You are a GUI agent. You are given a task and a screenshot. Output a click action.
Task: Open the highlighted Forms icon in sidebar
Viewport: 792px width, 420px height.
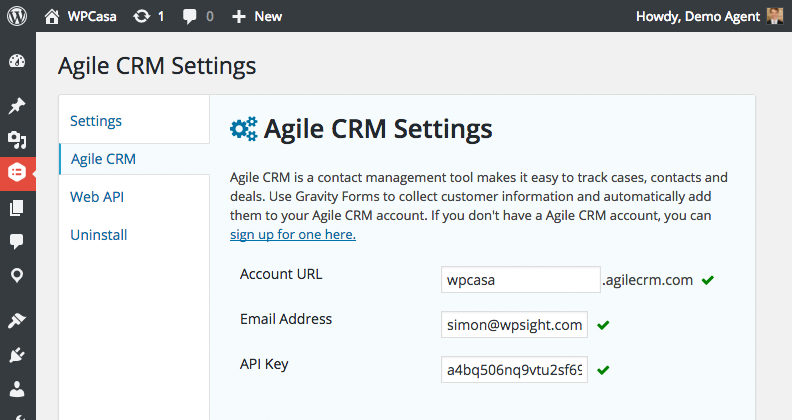click(17, 173)
